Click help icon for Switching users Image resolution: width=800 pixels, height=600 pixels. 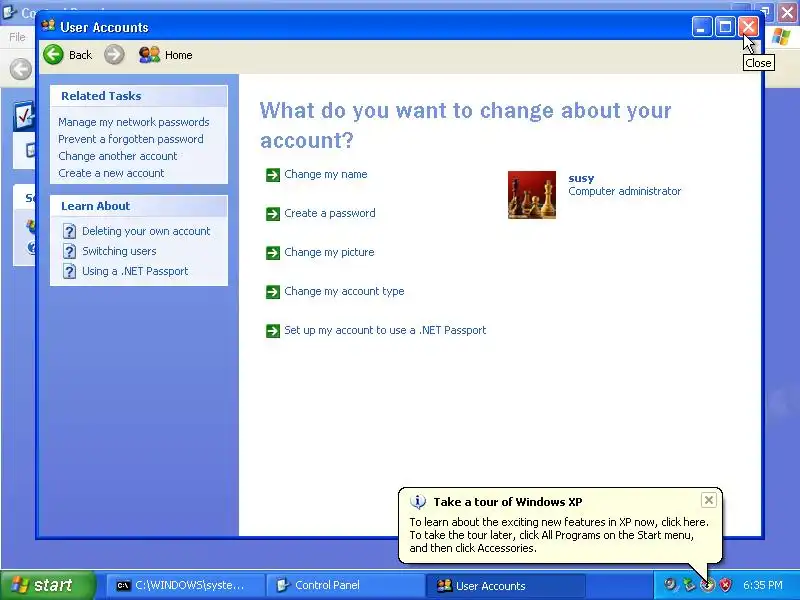coord(69,251)
